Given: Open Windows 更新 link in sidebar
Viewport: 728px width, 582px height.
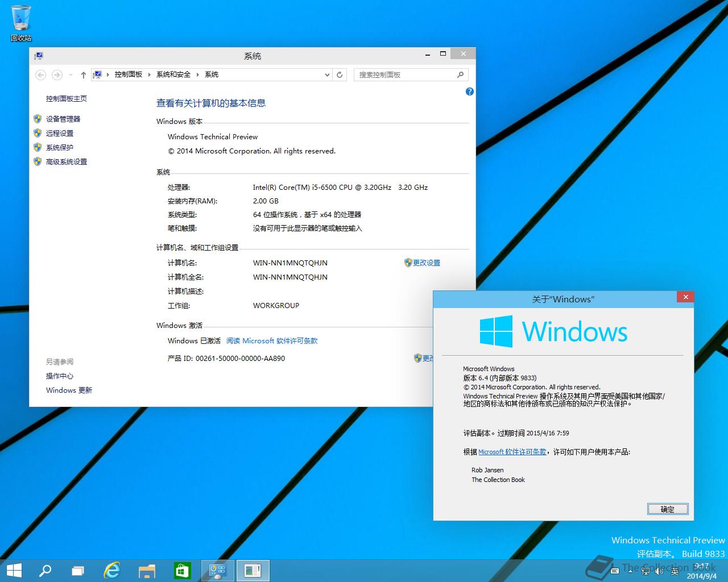Looking at the screenshot, I should click(x=69, y=390).
